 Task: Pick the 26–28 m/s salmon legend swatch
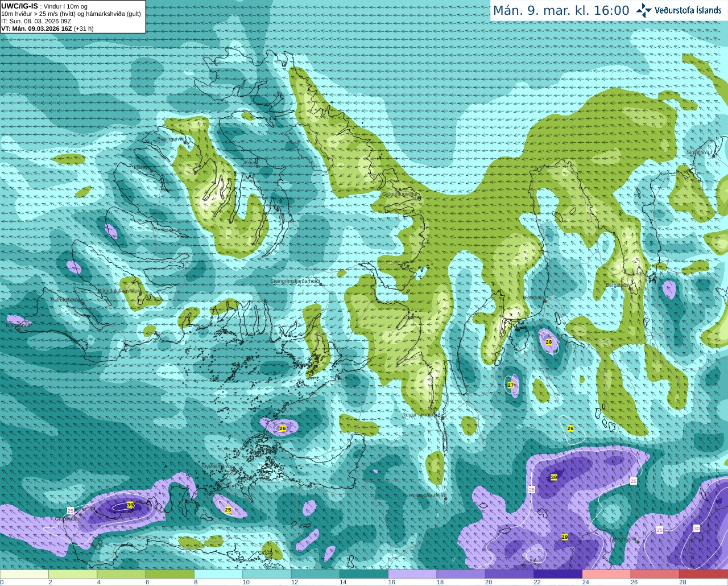click(x=655, y=574)
